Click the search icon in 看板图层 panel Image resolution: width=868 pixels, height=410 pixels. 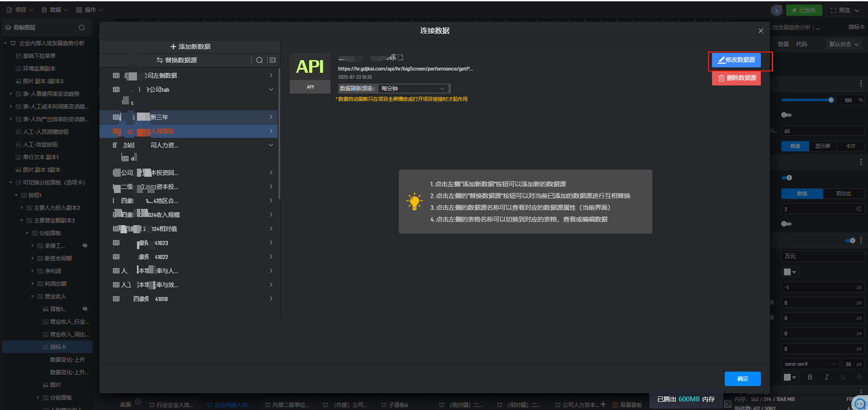pyautogui.click(x=82, y=28)
